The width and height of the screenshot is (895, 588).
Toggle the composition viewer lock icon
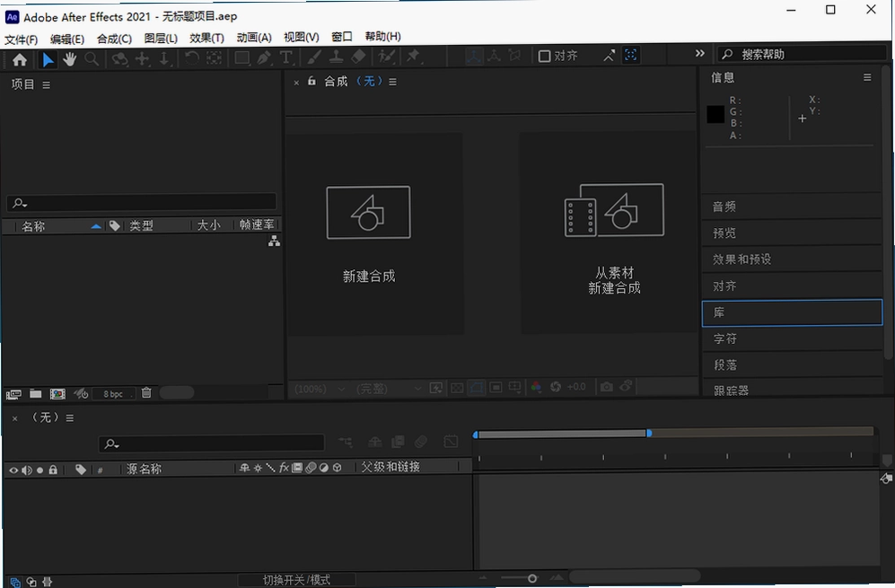pyautogui.click(x=311, y=81)
